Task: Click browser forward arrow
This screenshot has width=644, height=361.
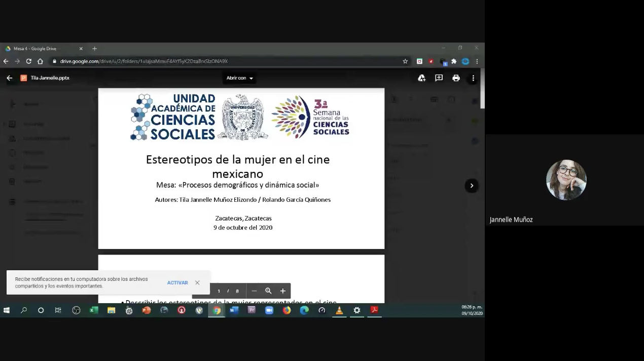Action: (17, 61)
